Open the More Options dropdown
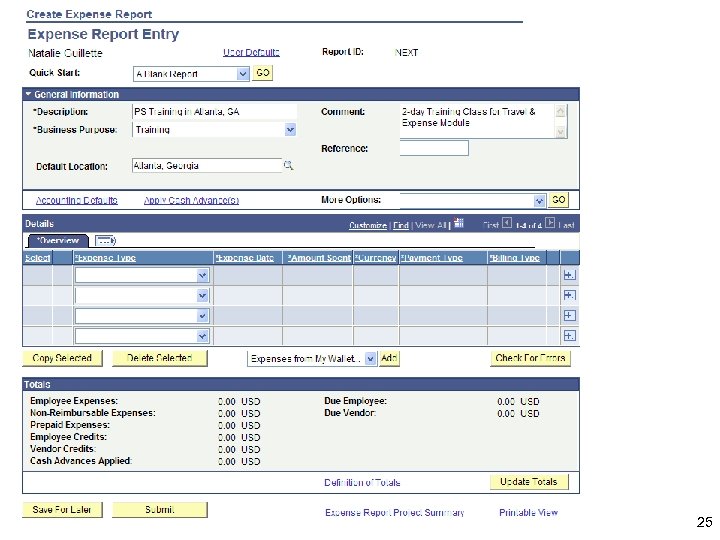This screenshot has height=540, width=720. [x=539, y=201]
